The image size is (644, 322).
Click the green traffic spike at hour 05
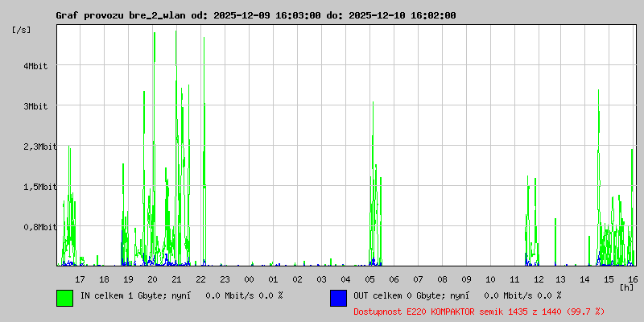[373, 183]
